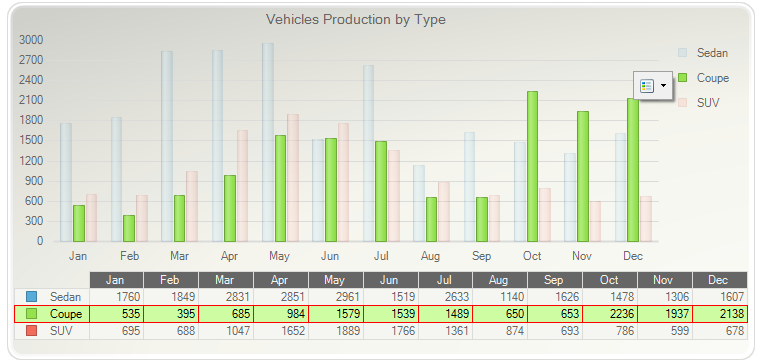Select the Sedan row header in table
760x363 pixels.
52,297
